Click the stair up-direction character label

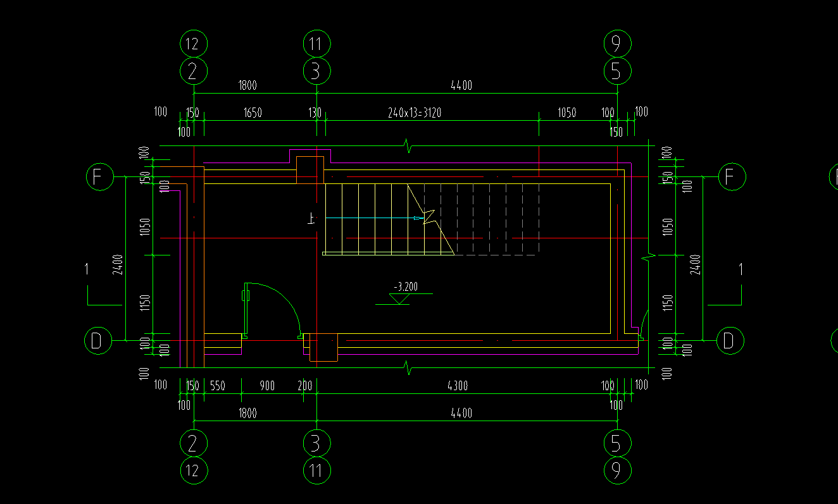coord(310,219)
